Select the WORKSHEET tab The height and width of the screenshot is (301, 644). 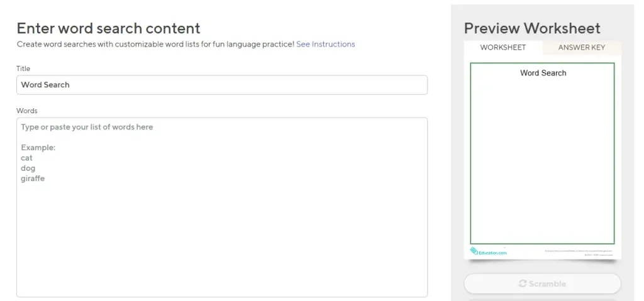[502, 48]
